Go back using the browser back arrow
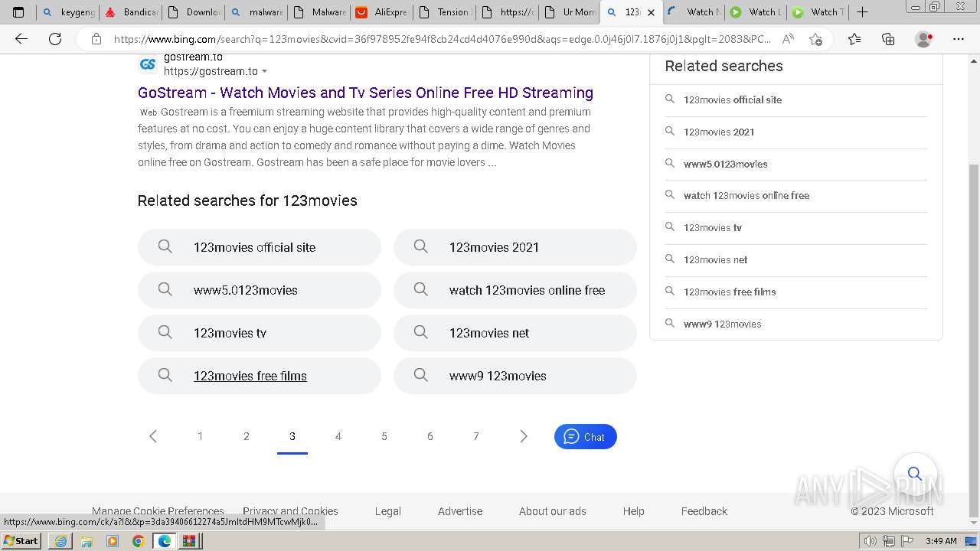980x551 pixels. 21,39
